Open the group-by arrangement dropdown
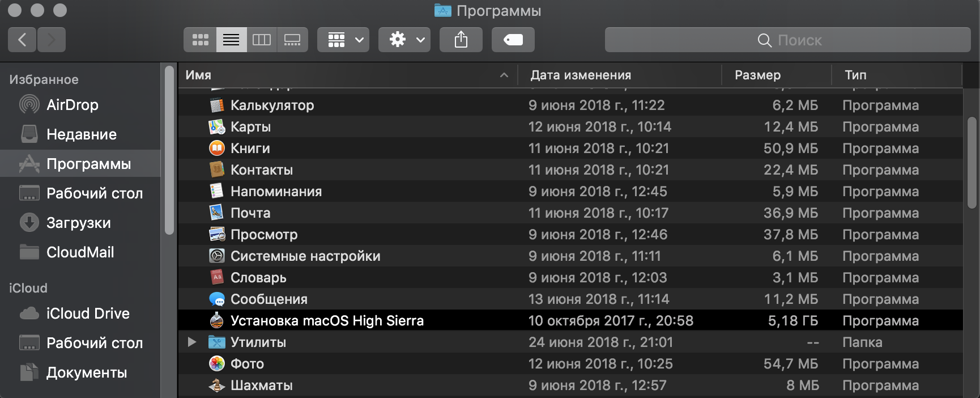The width and height of the screenshot is (980, 398). point(343,40)
